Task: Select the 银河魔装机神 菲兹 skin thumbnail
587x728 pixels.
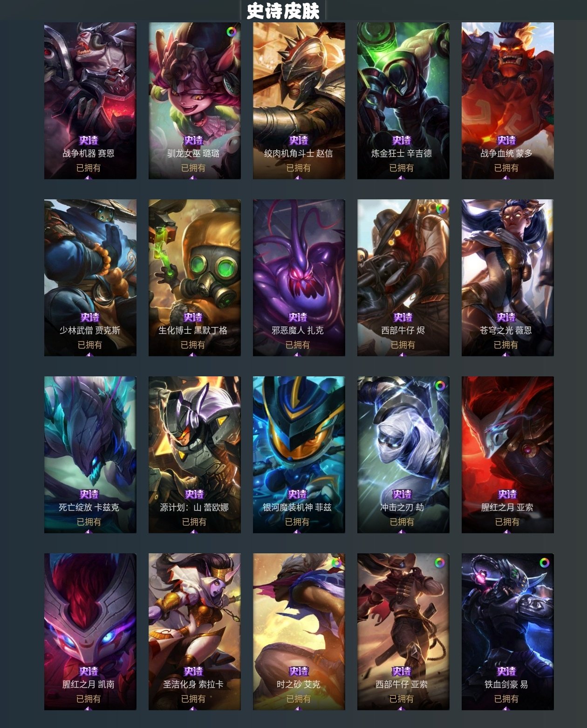Action: (299, 455)
